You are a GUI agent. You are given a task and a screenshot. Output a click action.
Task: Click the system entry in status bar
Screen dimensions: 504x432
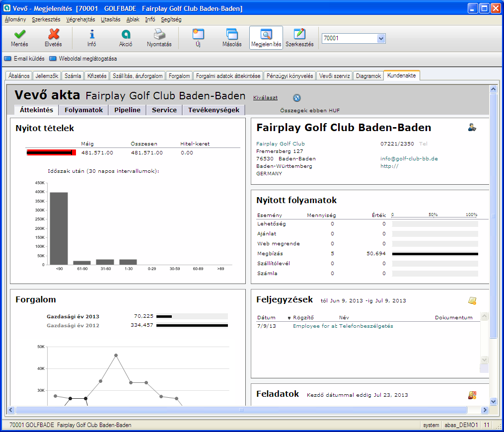tap(431, 425)
